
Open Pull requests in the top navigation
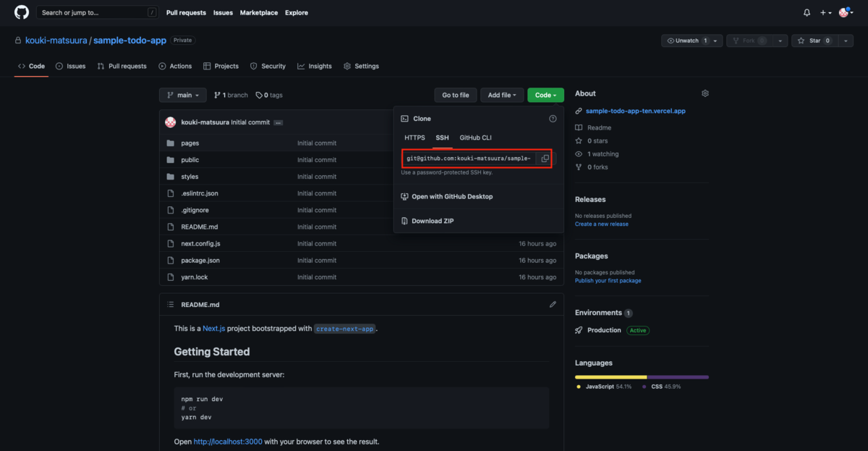coord(186,12)
